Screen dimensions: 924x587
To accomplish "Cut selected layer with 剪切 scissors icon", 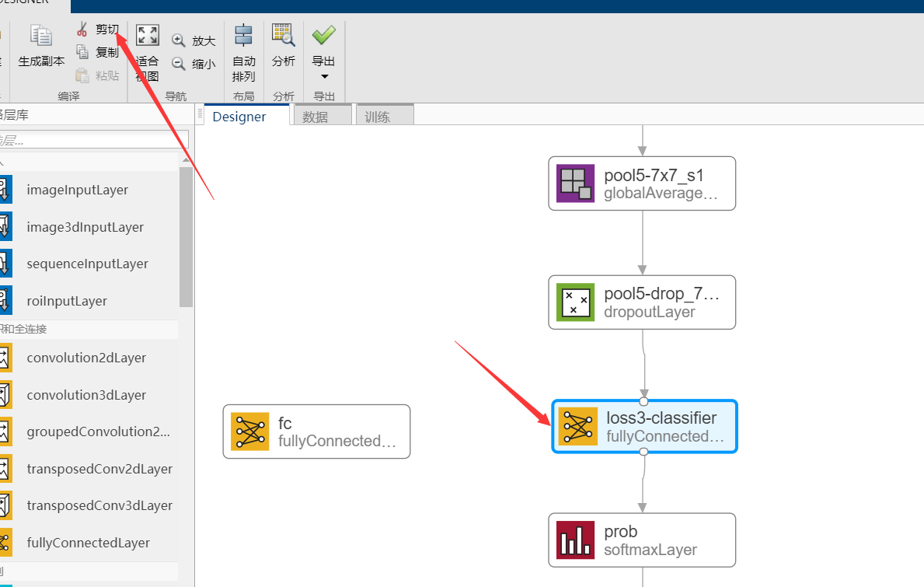I will (x=82, y=29).
